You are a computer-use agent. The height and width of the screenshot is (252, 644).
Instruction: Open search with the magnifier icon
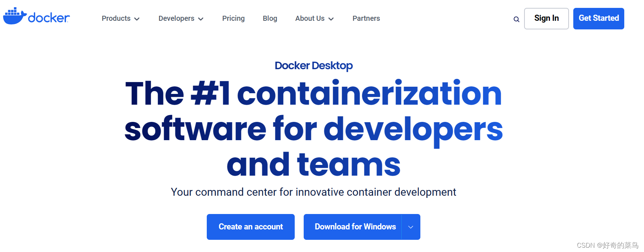click(x=516, y=19)
